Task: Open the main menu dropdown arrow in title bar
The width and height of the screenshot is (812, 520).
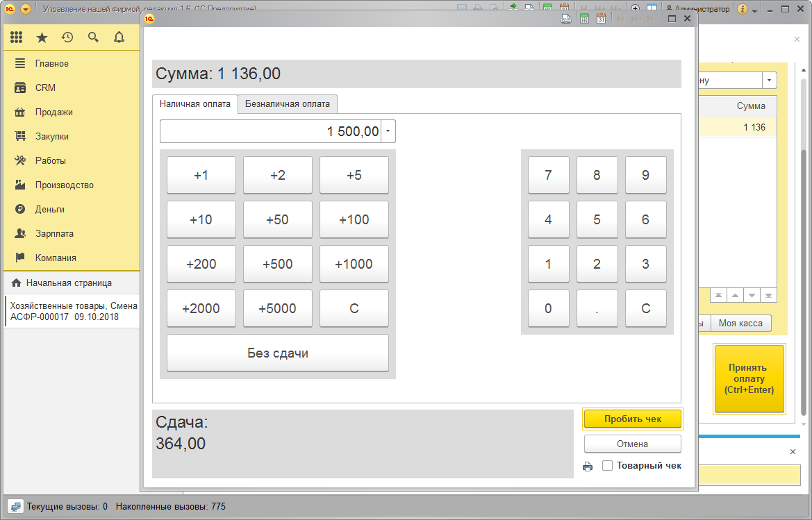Action: (x=26, y=9)
